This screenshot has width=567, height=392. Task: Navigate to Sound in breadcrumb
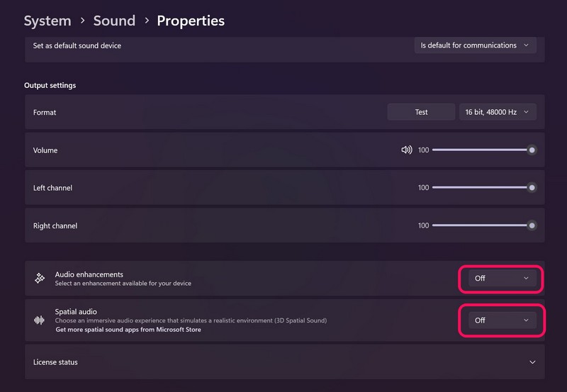point(114,21)
